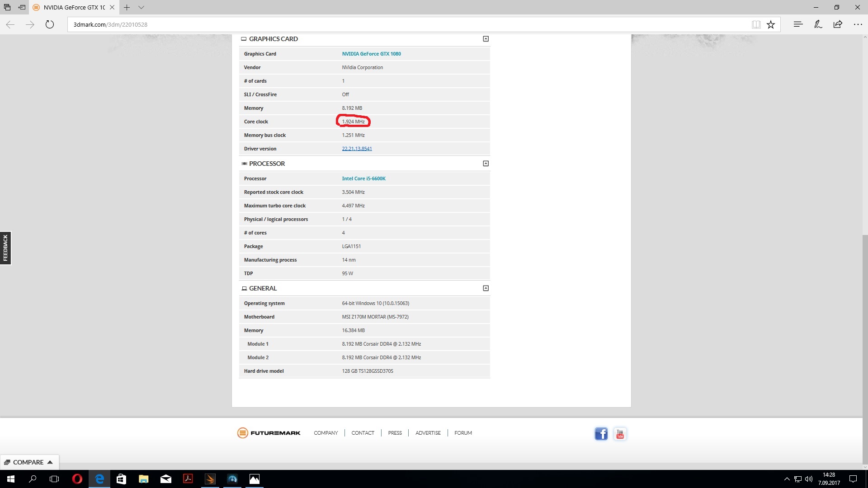868x488 pixels.
Task: Click the Futuremark logo
Action: point(269,433)
